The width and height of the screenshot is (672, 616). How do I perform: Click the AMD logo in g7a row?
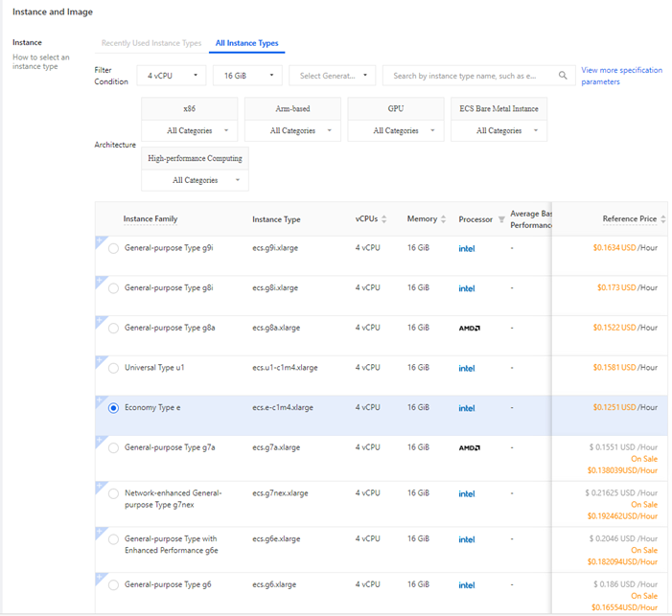[x=470, y=447]
